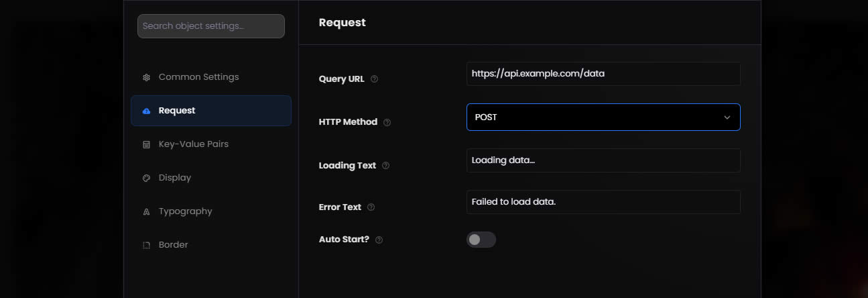This screenshot has width=868, height=298.
Task: Go to Key-Value Pairs section
Action: [x=211, y=144]
